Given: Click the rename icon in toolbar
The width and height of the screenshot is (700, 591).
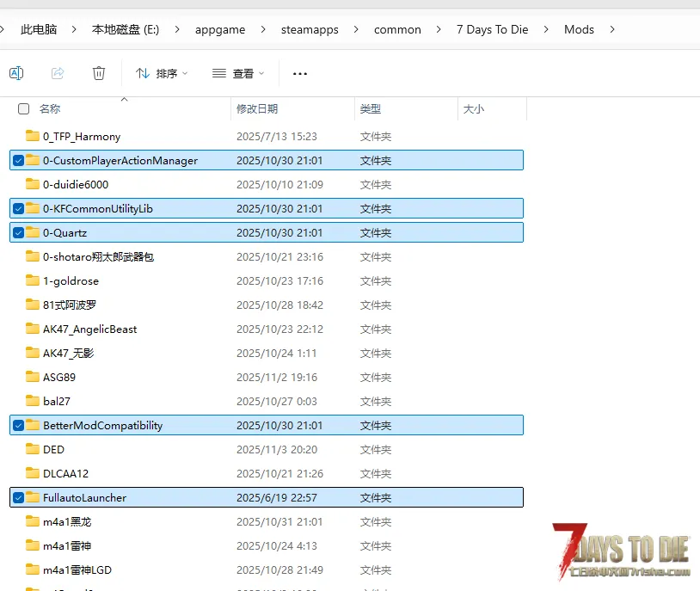Looking at the screenshot, I should click(x=16, y=73).
